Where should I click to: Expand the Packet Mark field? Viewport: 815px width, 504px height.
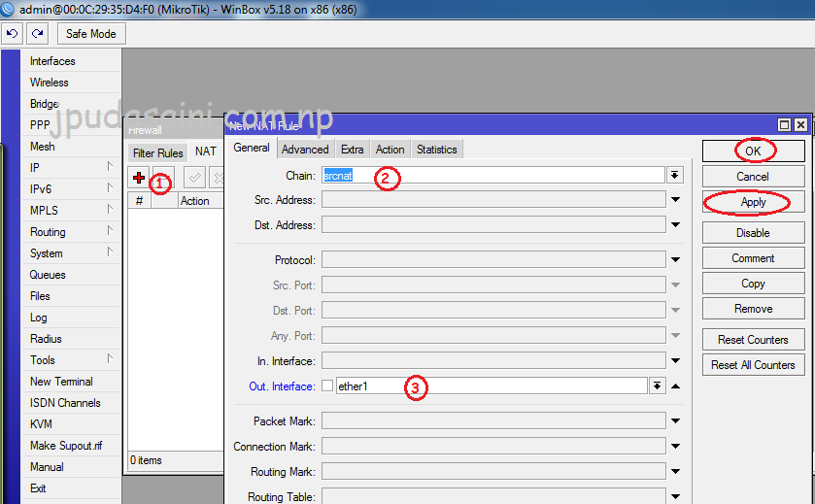coord(676,420)
